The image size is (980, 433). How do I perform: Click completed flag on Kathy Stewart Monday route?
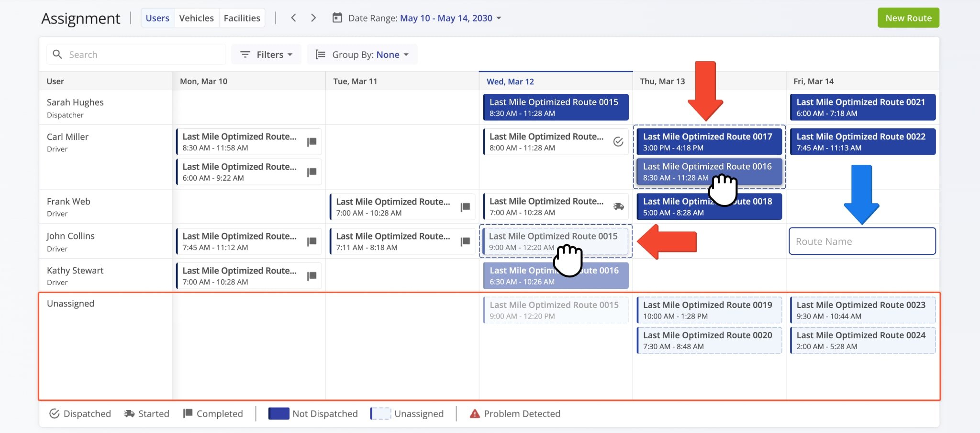click(x=312, y=276)
